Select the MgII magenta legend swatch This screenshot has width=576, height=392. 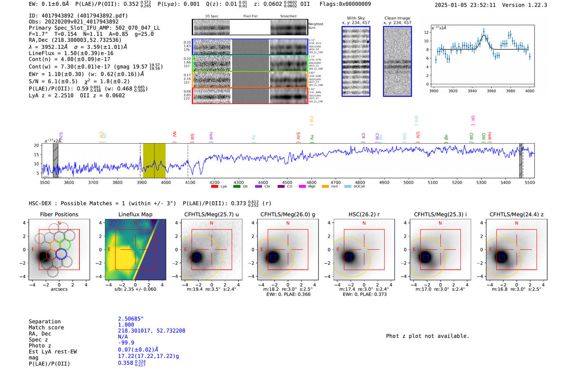(x=302, y=186)
